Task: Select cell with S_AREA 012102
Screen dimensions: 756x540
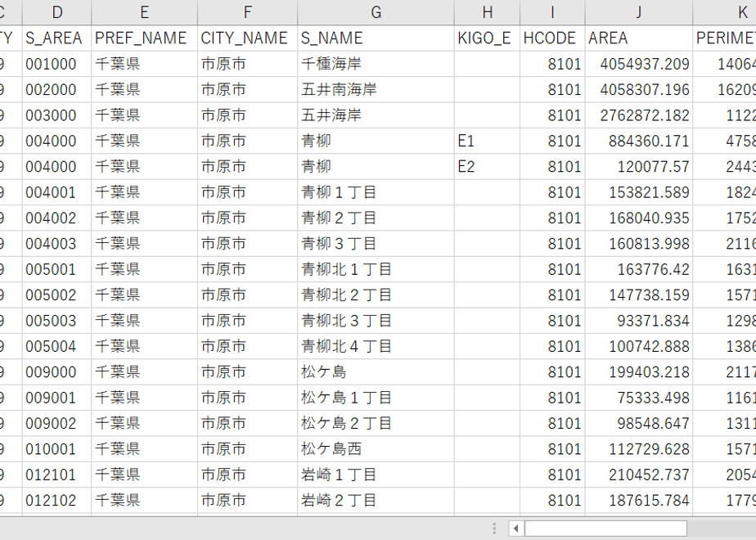Action: (56, 501)
